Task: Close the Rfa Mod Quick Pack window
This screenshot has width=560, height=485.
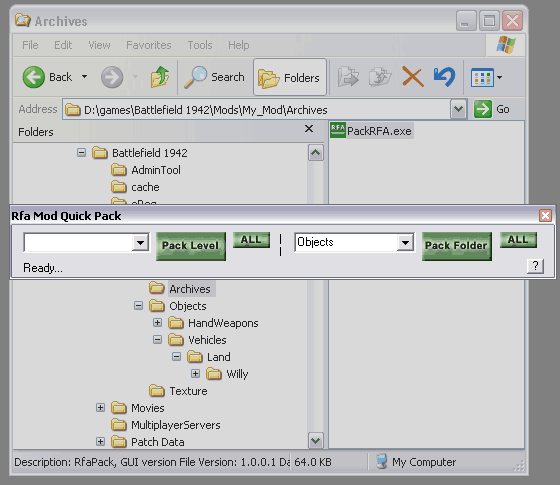Action: point(545,215)
